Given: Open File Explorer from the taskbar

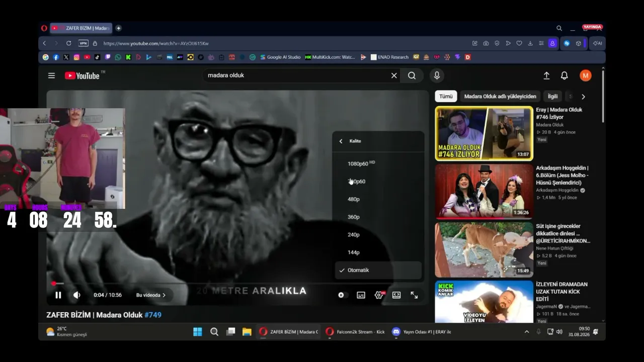Looking at the screenshot, I should (x=247, y=332).
